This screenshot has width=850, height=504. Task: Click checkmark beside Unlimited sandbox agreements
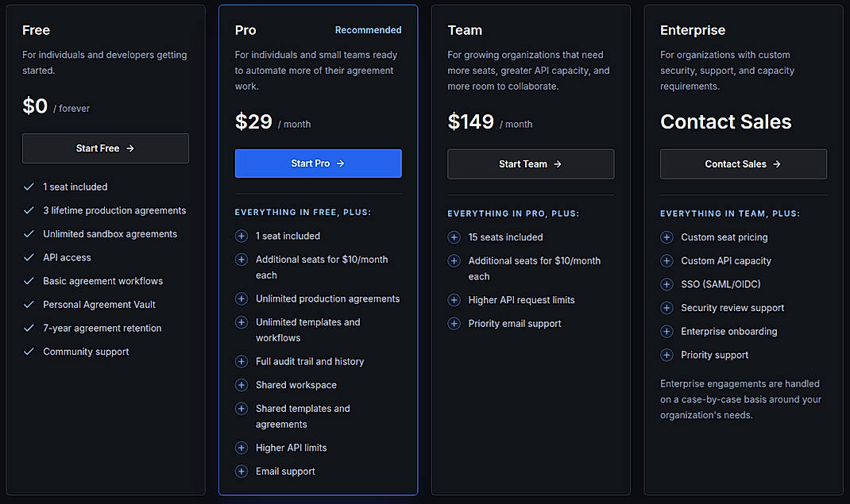click(29, 234)
